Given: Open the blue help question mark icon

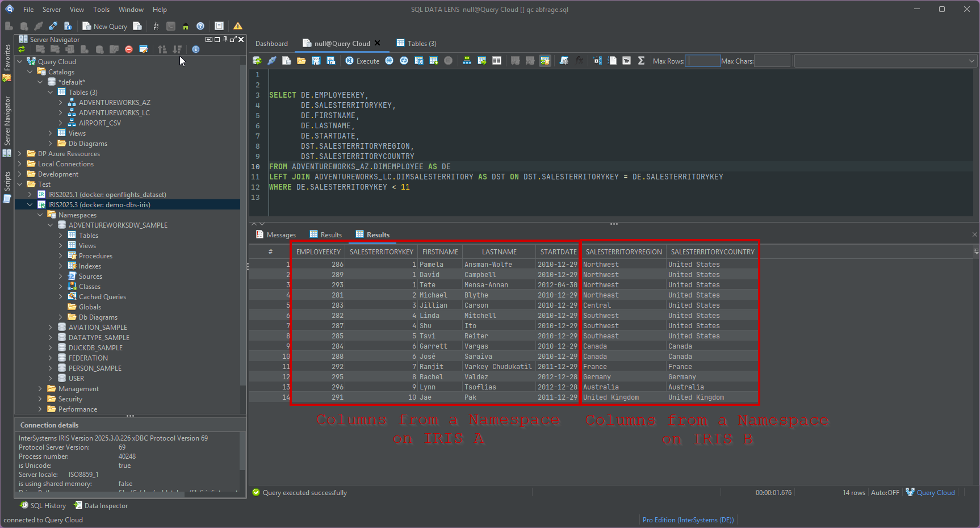Looking at the screenshot, I should pos(200,26).
